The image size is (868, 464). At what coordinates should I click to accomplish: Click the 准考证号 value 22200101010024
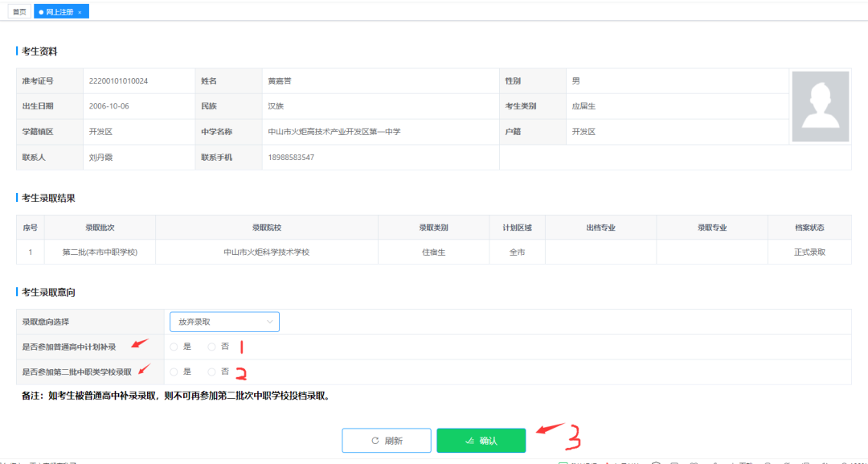[x=118, y=81]
